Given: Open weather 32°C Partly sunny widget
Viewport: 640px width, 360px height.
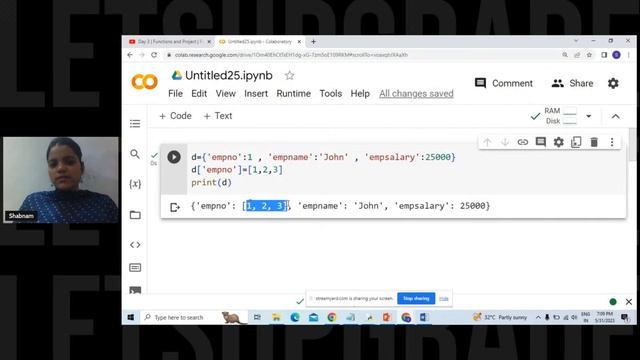Looking at the screenshot, I should pyautogui.click(x=500, y=317).
